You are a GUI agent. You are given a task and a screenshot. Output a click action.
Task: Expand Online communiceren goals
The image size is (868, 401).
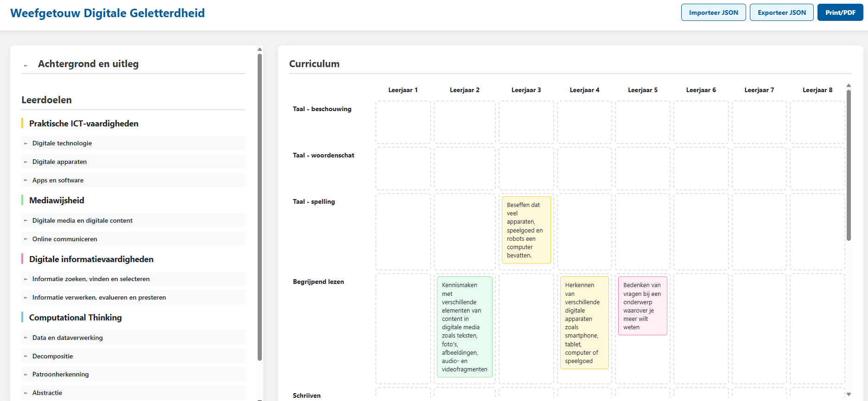[133, 239]
